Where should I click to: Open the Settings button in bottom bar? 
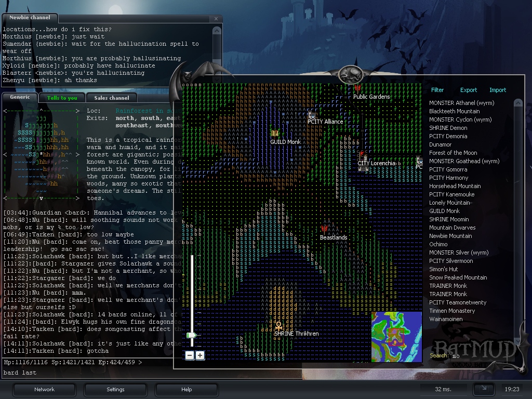tap(115, 389)
